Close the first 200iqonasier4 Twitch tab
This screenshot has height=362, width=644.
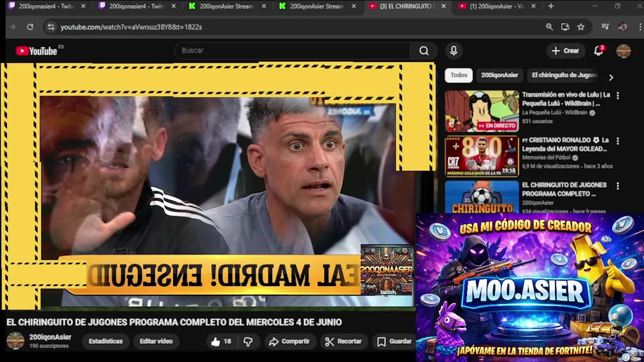[83, 6]
